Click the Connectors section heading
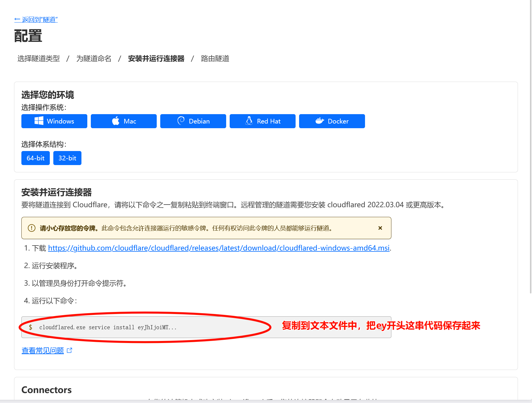 47,390
